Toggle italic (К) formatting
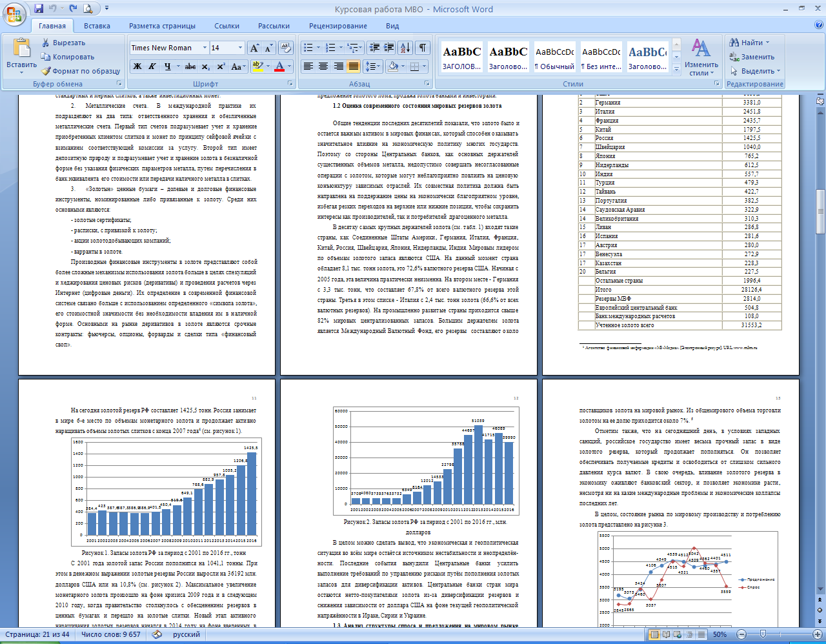 click(152, 66)
